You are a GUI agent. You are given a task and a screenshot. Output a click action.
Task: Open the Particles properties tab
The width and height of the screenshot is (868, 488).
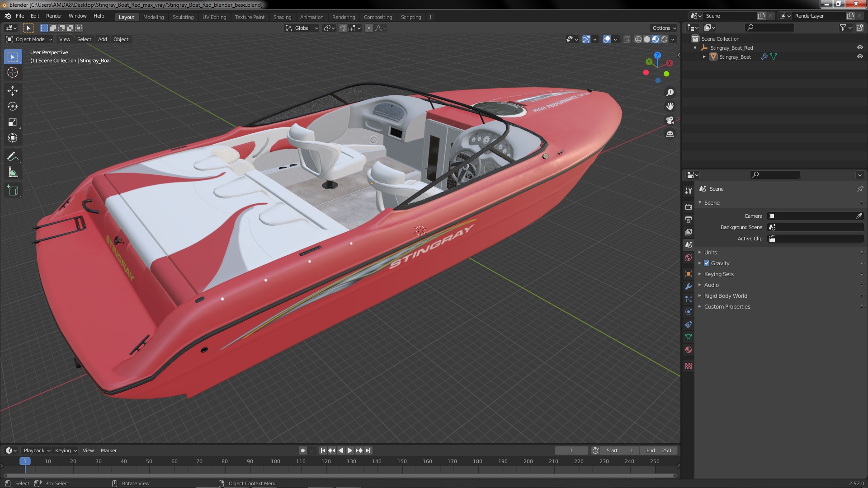point(689,299)
